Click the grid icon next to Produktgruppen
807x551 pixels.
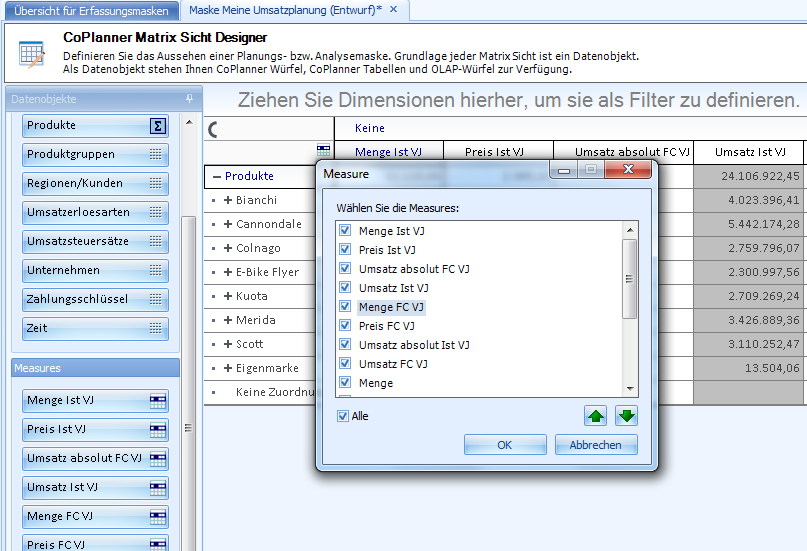point(155,154)
